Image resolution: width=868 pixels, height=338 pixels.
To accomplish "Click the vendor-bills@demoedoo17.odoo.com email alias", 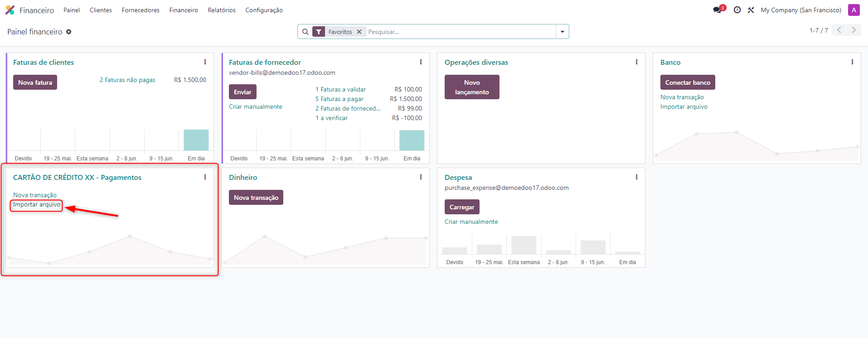I will coord(282,73).
